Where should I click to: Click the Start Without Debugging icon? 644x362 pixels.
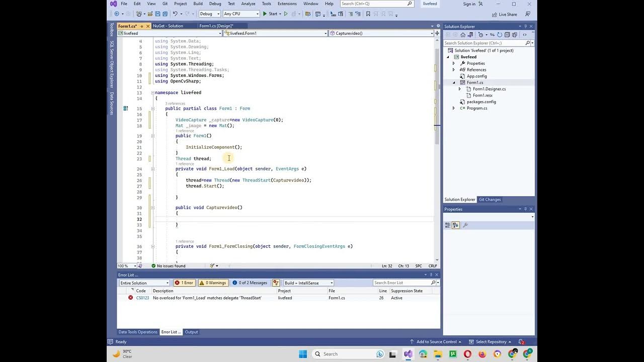[286, 14]
